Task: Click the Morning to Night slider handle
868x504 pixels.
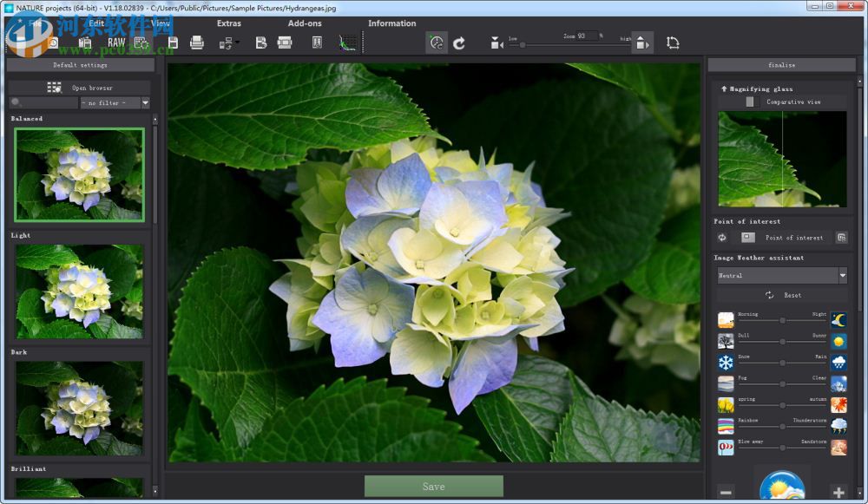Action: click(x=782, y=320)
